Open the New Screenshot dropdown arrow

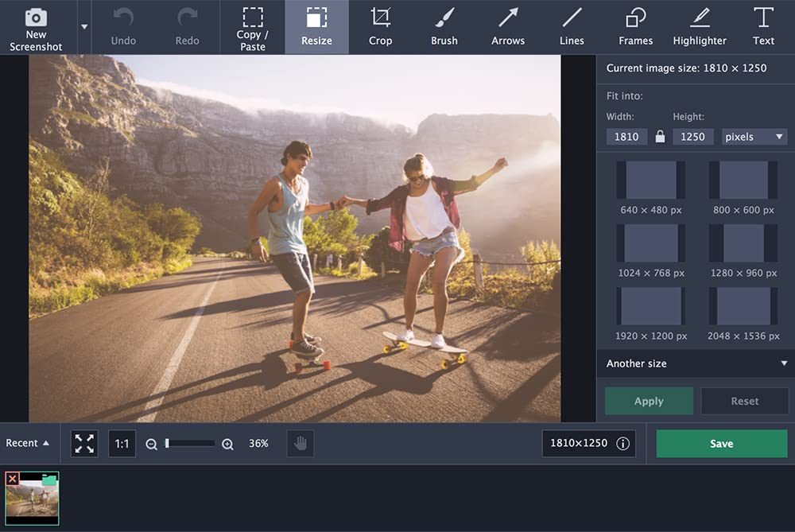pos(84,27)
